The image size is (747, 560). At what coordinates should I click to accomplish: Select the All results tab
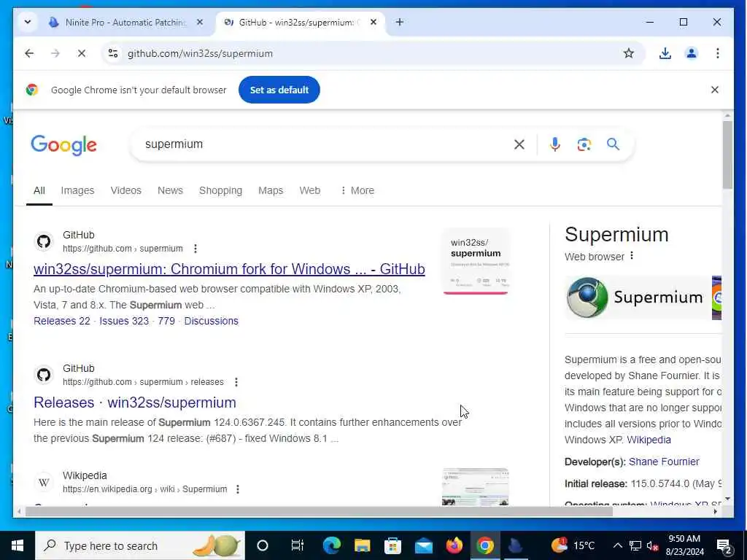click(39, 190)
